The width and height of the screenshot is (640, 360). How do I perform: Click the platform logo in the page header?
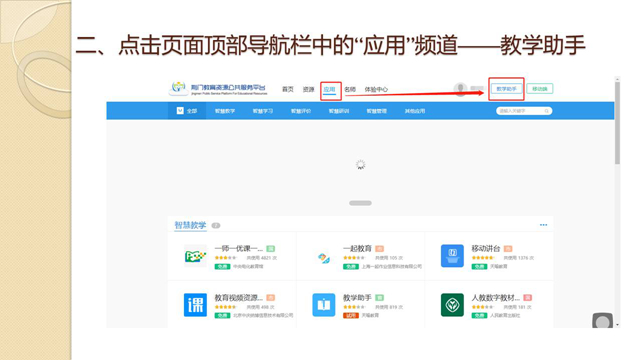218,88
